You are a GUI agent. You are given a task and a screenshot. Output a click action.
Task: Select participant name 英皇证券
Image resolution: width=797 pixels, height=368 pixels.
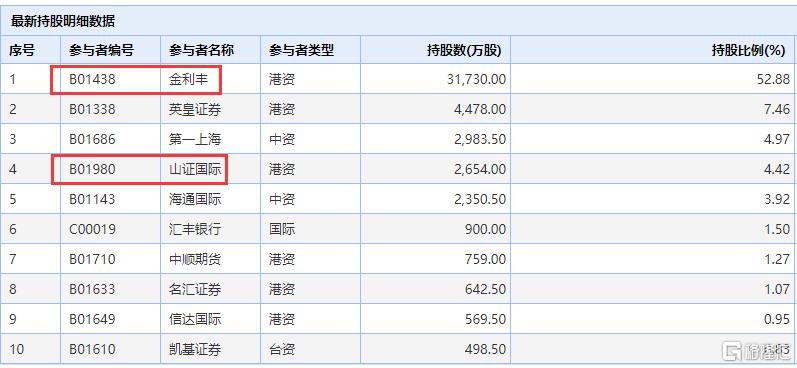195,110
